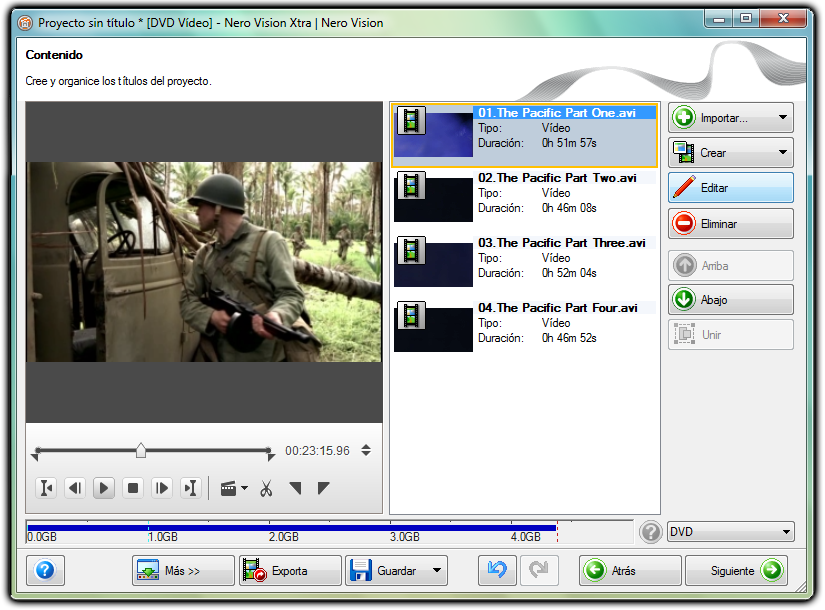The height and width of the screenshot is (610, 825).
Task: Click the Arriba move-up button
Action: click(731, 266)
